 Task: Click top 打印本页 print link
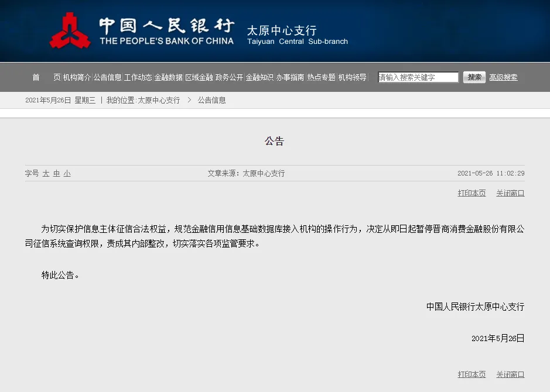click(472, 193)
